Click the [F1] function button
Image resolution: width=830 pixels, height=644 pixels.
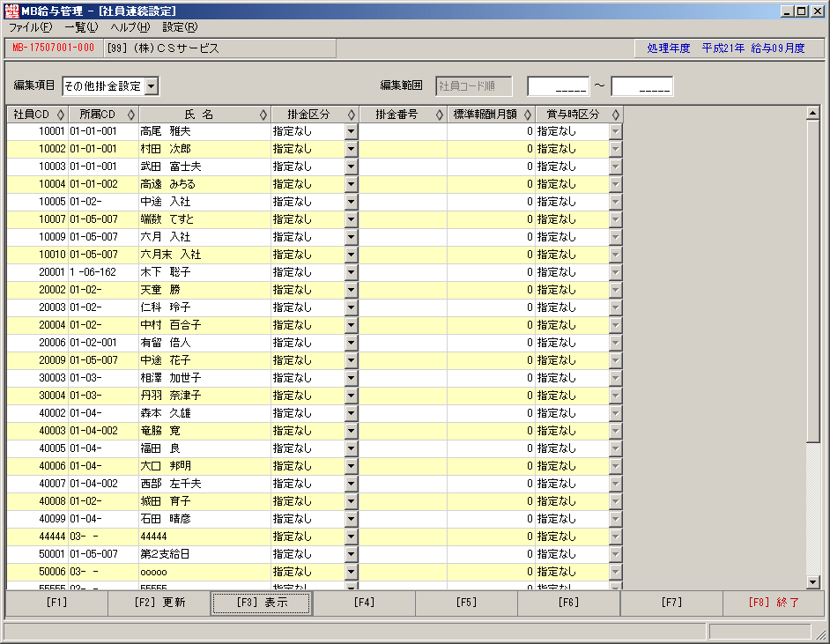(56, 603)
